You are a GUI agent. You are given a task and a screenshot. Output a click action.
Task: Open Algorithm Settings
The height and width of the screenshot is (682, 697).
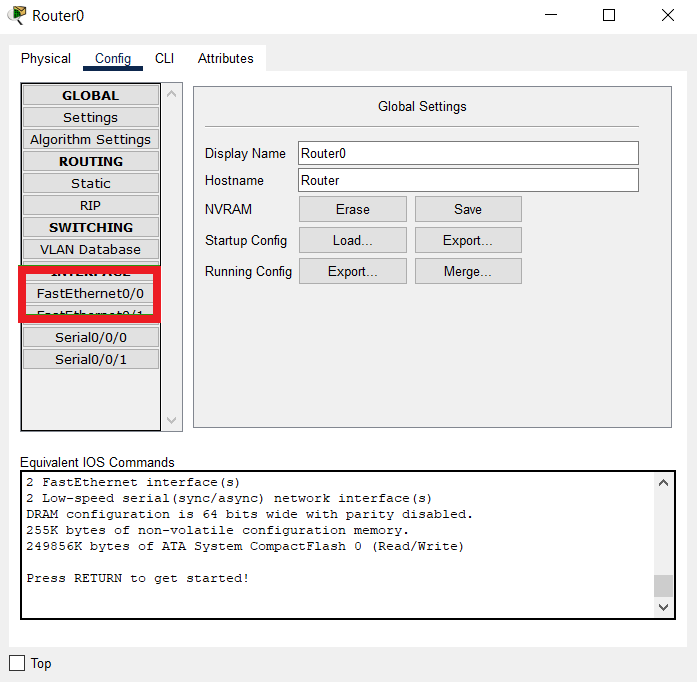pyautogui.click(x=91, y=140)
